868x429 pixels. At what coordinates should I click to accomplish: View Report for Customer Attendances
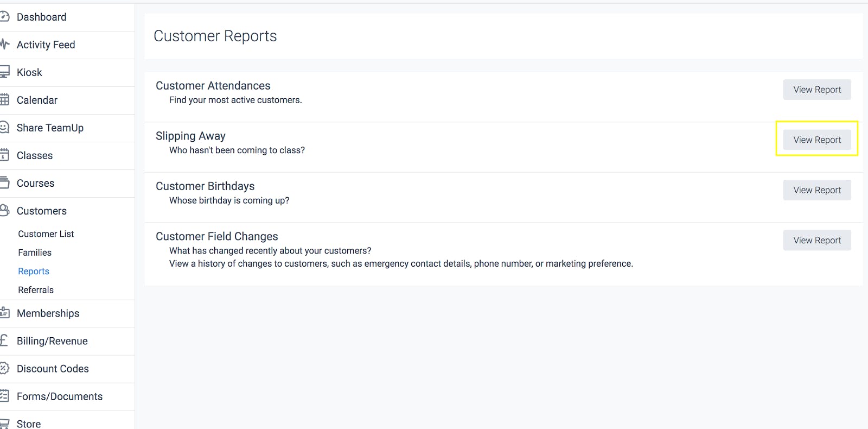click(x=817, y=90)
